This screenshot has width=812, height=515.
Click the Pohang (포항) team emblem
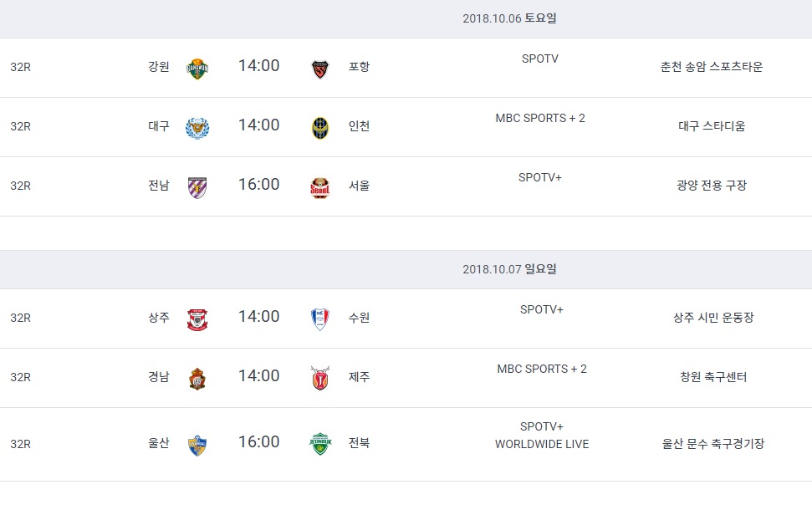[x=320, y=69]
